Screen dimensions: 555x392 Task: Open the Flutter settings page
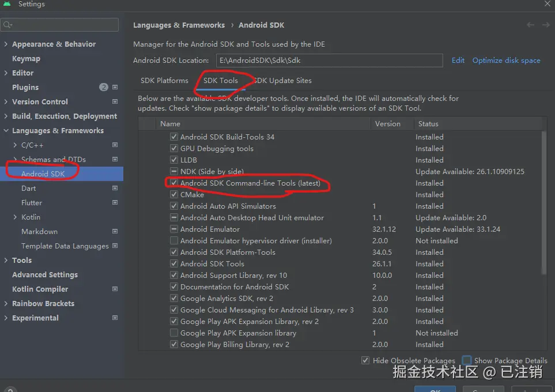(32, 202)
